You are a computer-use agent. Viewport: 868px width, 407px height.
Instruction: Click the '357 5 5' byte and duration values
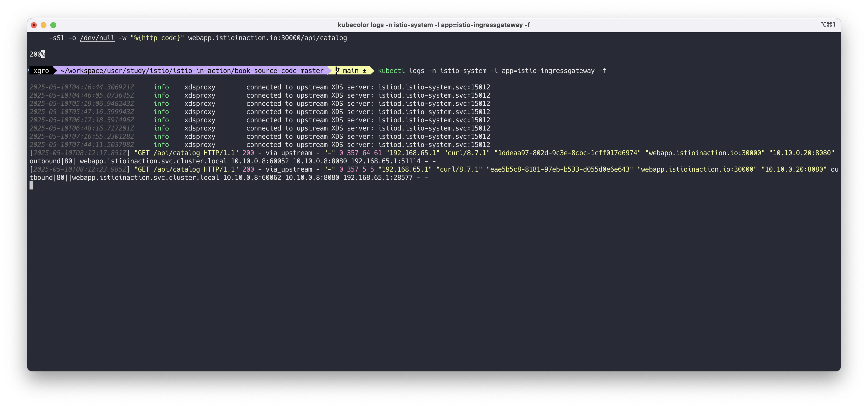[x=360, y=169]
